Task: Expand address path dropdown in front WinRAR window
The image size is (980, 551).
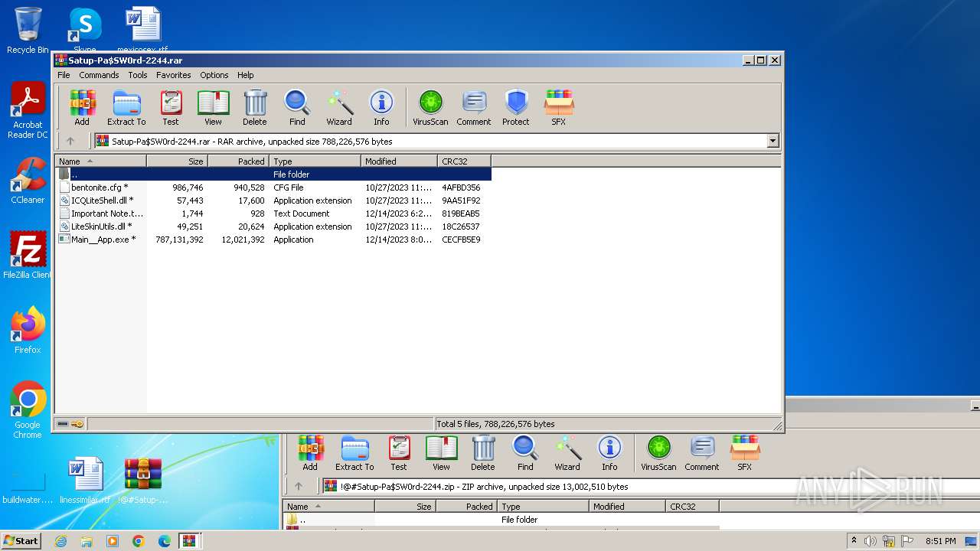Action: click(773, 141)
